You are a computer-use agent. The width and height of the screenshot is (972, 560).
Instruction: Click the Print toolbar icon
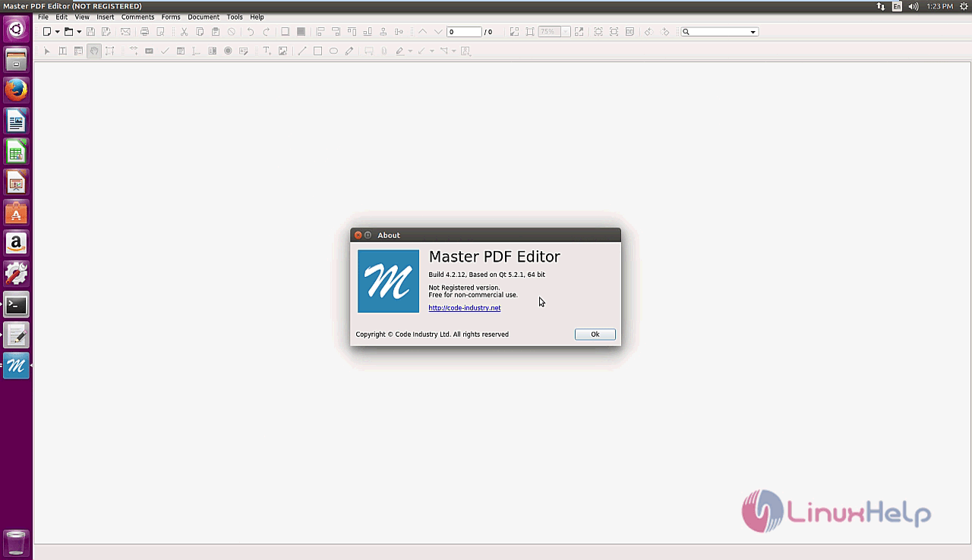(x=144, y=32)
